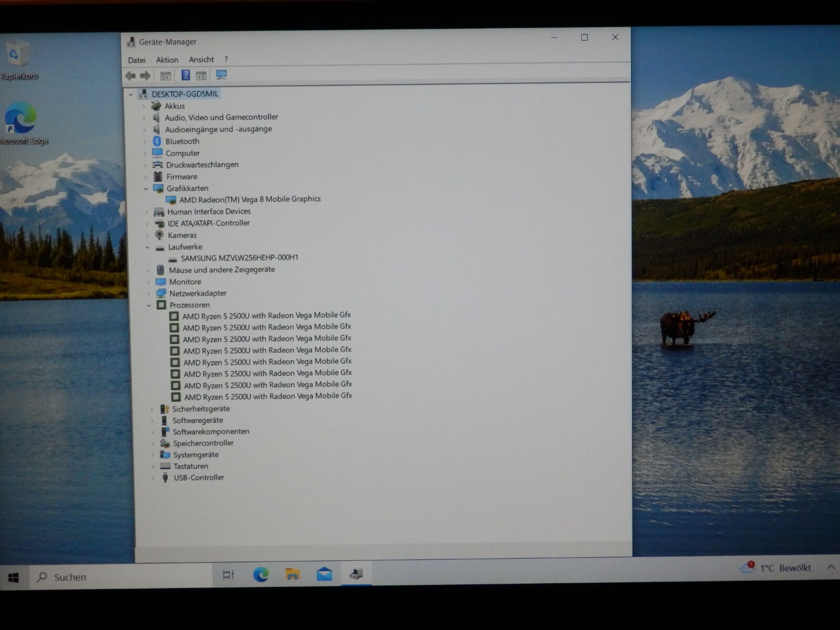Click the Netzwerkadapter icon
The image size is (840, 630).
tap(161, 293)
